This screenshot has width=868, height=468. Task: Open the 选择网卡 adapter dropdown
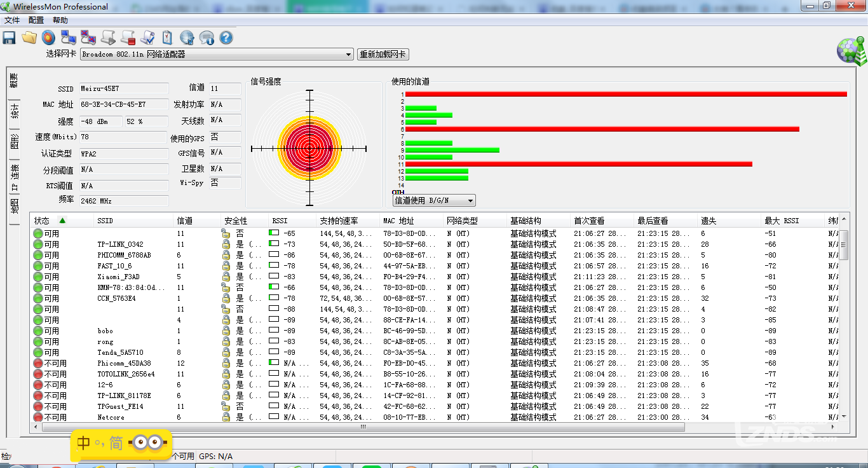point(217,55)
